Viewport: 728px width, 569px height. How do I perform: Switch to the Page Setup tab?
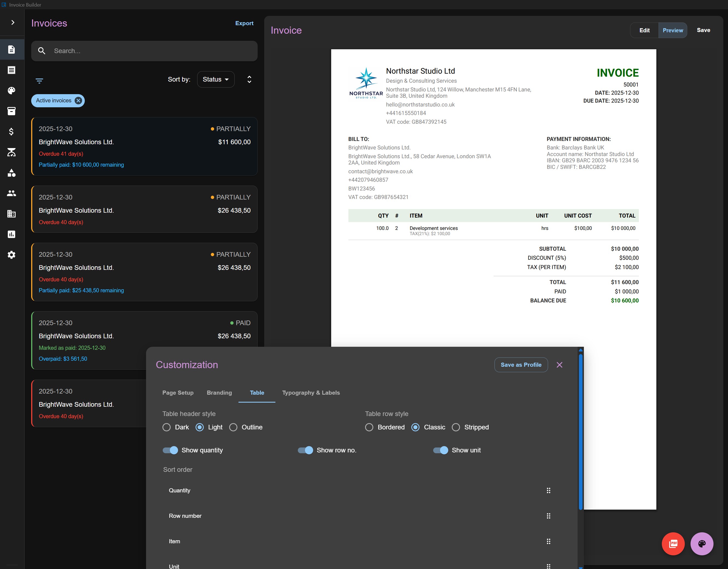pos(178,393)
